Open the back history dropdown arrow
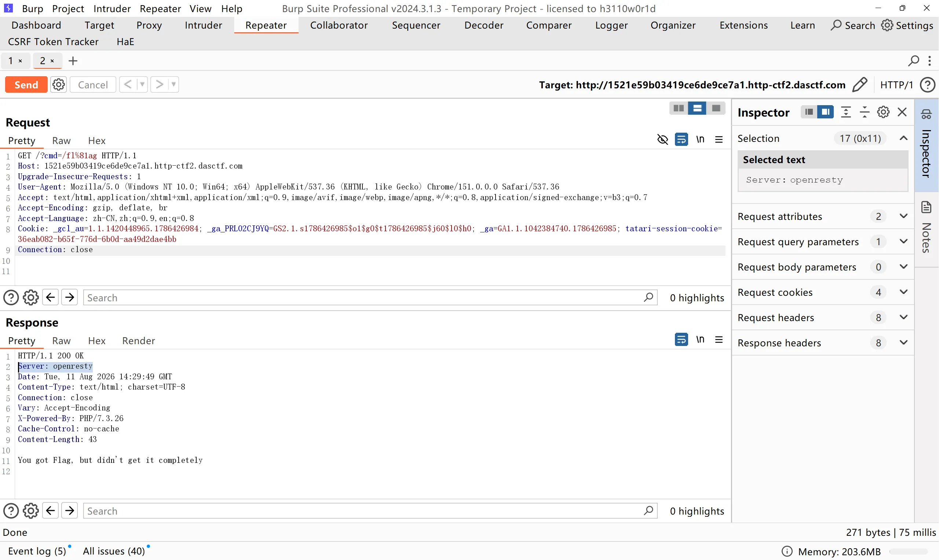This screenshot has width=939, height=560. pyautogui.click(x=142, y=85)
